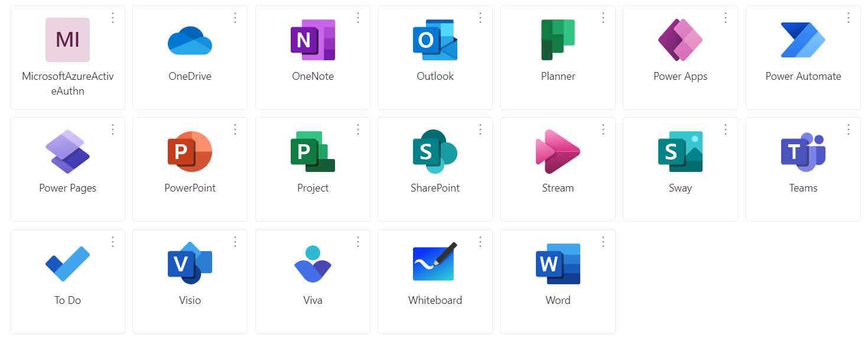
Task: Show the To Do tile's three-dot menu
Action: pyautogui.click(x=113, y=242)
